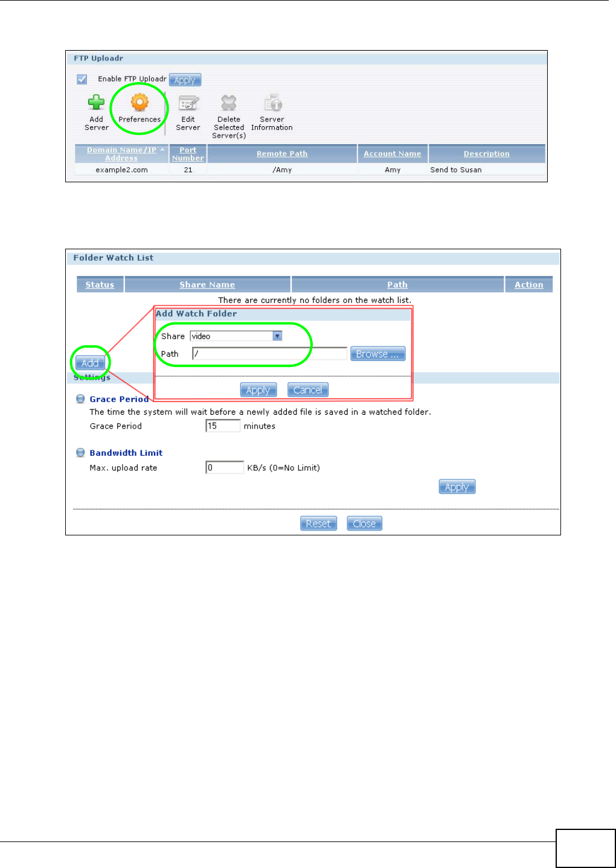Uncheck Enable FTP Uploadr checkbox
The width and height of the screenshot is (616, 868).
tap(82, 79)
